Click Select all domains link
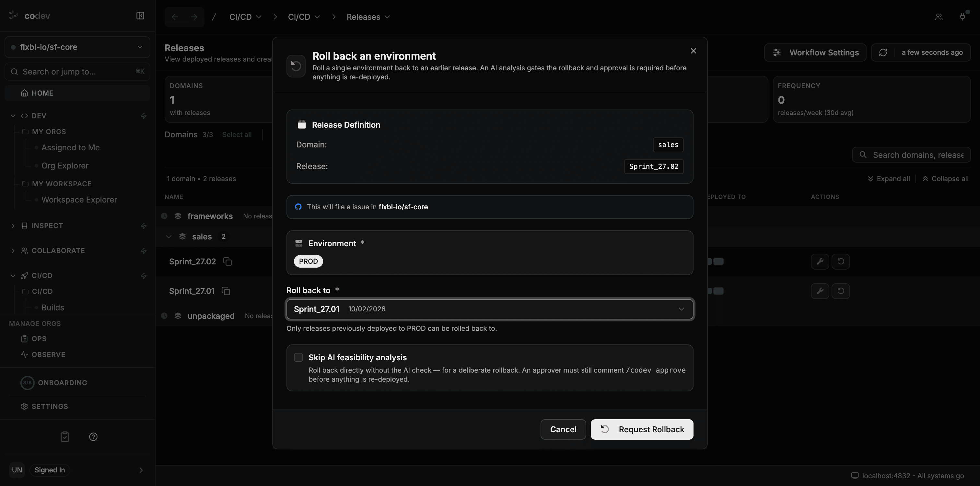Image resolution: width=980 pixels, height=486 pixels. coord(237,134)
